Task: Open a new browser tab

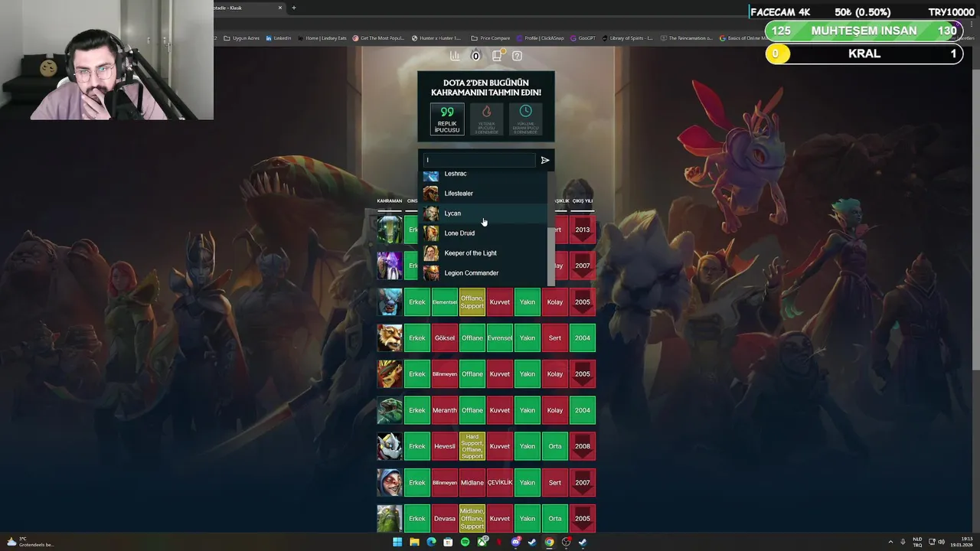Action: pyautogui.click(x=294, y=8)
